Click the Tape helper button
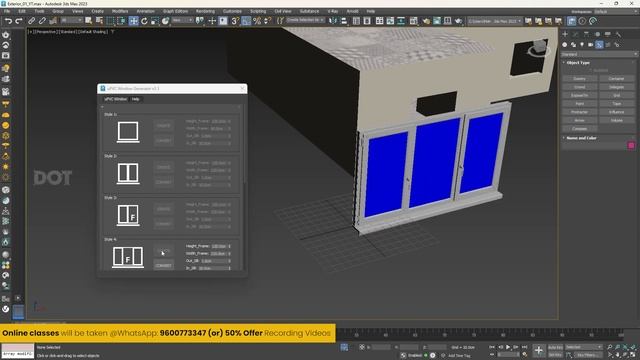This screenshot has width=640, height=360. [x=617, y=104]
